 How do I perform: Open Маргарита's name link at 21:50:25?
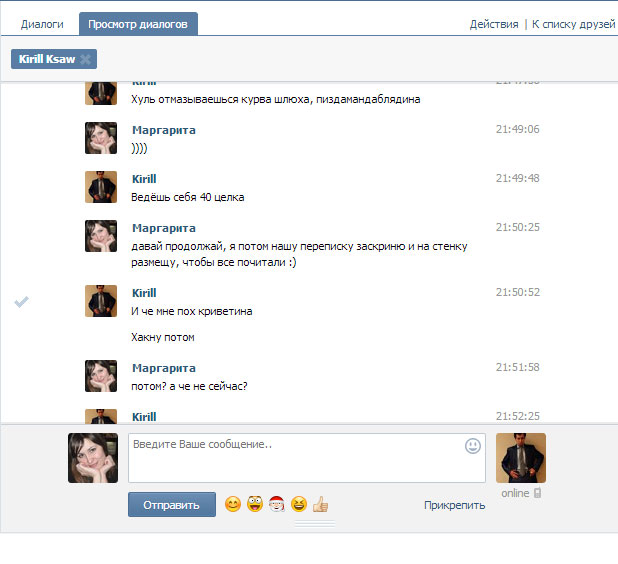pos(164,228)
